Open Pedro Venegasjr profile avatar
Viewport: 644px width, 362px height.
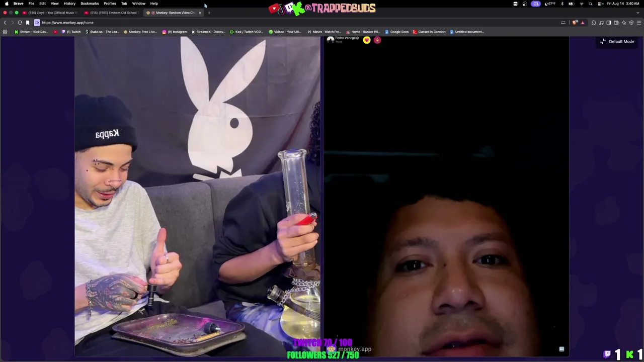point(330,40)
